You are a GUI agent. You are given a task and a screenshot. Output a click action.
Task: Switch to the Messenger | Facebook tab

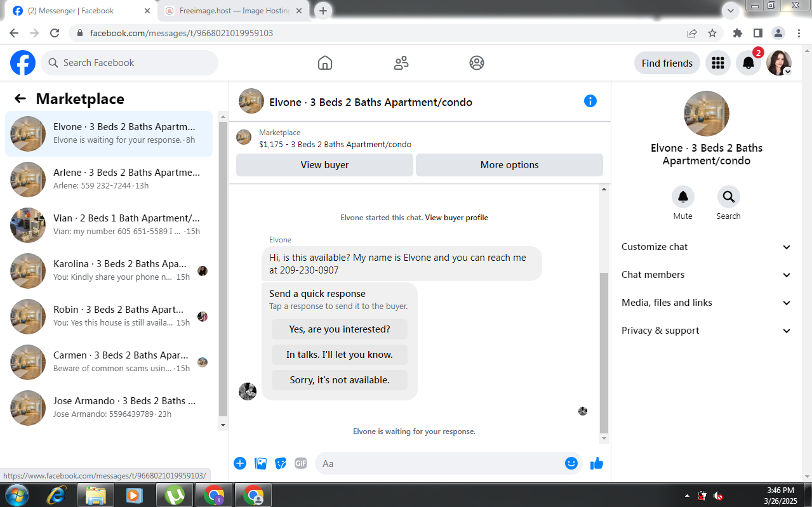pyautogui.click(x=81, y=11)
